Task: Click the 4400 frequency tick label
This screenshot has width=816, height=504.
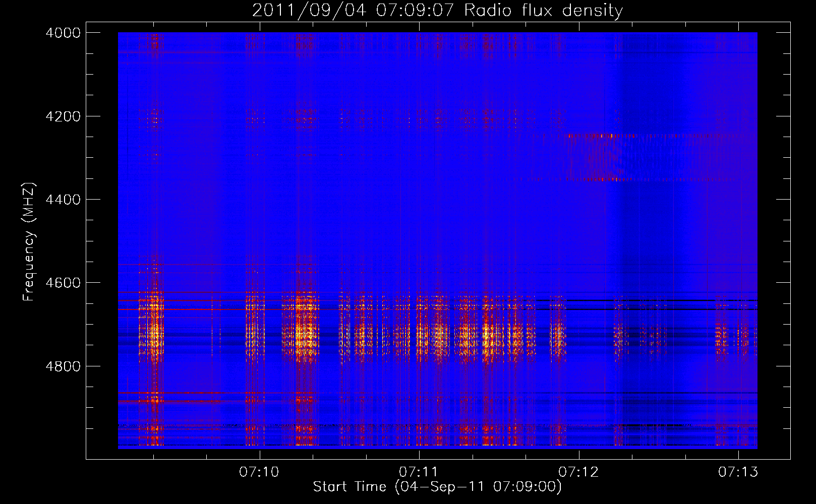Action: [63, 200]
